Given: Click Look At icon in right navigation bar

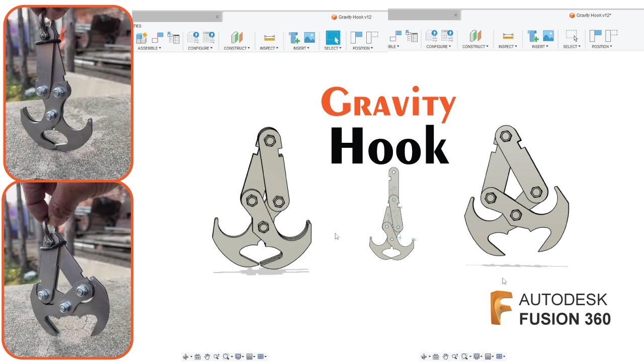Looking at the screenshot, I should (436, 356).
